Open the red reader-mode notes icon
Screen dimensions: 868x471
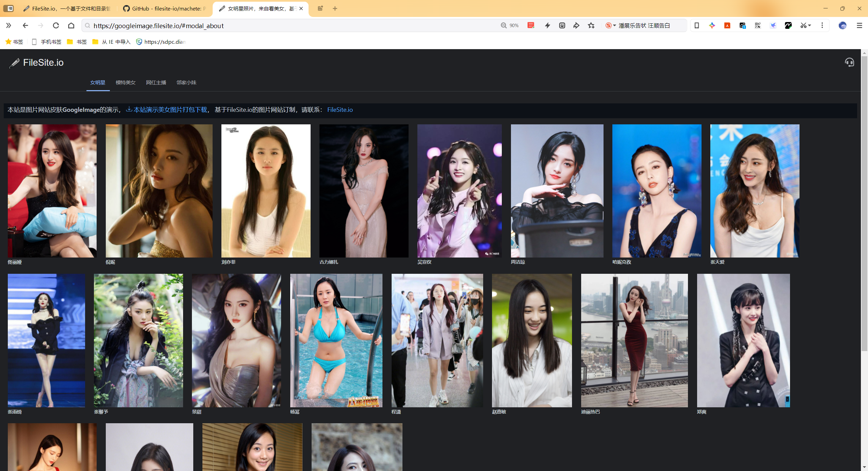point(531,25)
